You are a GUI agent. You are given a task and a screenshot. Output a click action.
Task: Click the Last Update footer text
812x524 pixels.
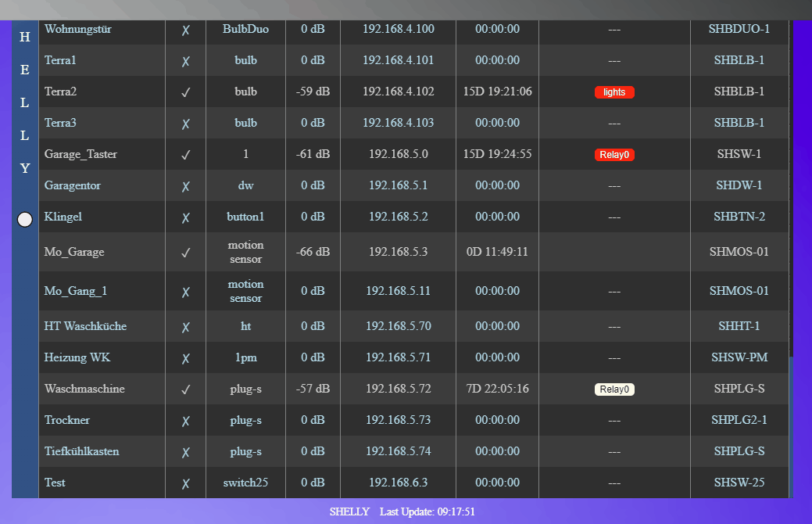(x=427, y=511)
